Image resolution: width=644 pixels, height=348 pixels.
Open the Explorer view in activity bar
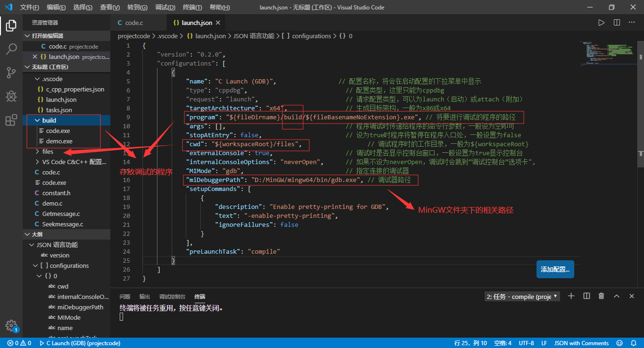coord(11,25)
